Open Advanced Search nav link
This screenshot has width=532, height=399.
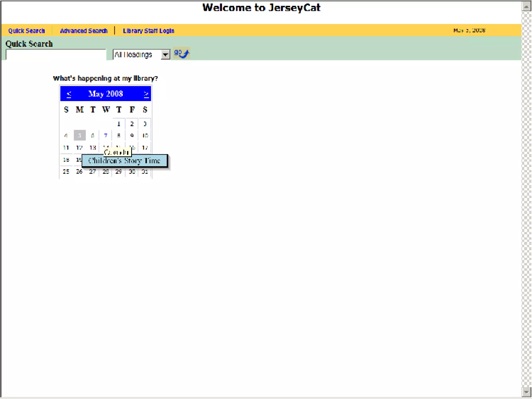click(x=84, y=31)
